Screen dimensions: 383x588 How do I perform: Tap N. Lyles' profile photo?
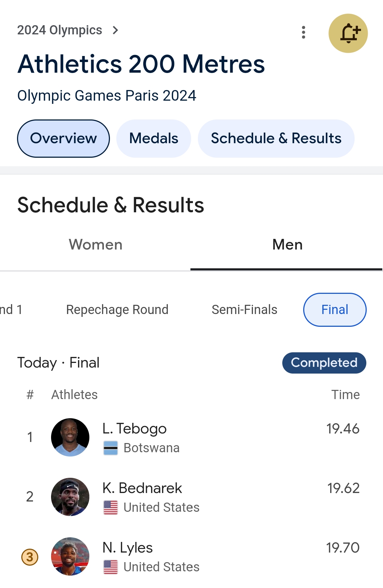(70, 556)
